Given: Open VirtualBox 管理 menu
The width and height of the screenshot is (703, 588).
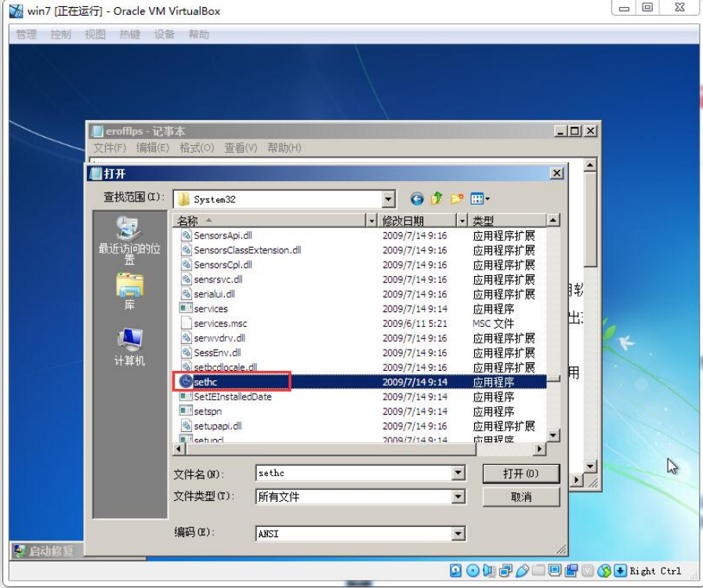Looking at the screenshot, I should [27, 34].
